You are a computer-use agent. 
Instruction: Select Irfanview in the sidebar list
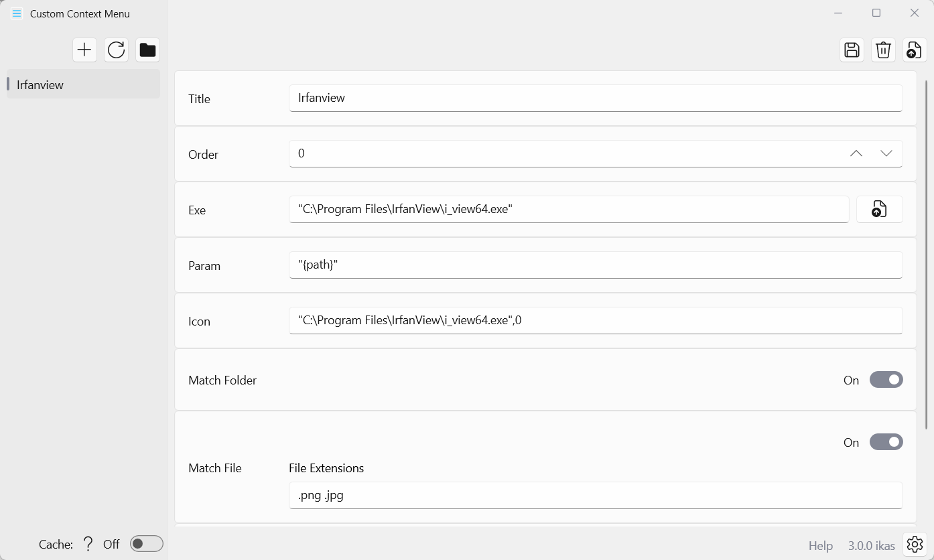pyautogui.click(x=82, y=84)
